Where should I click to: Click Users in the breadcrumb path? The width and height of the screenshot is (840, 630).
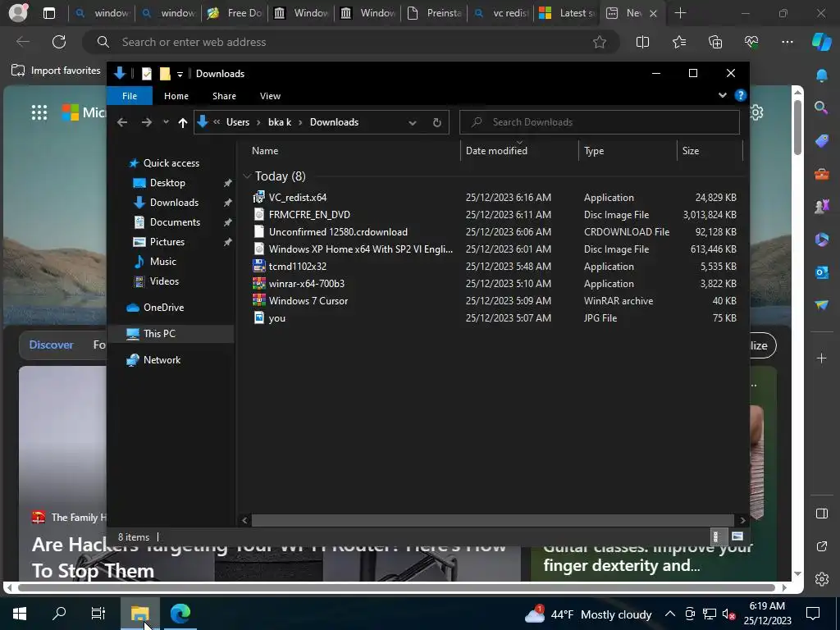[238, 122]
